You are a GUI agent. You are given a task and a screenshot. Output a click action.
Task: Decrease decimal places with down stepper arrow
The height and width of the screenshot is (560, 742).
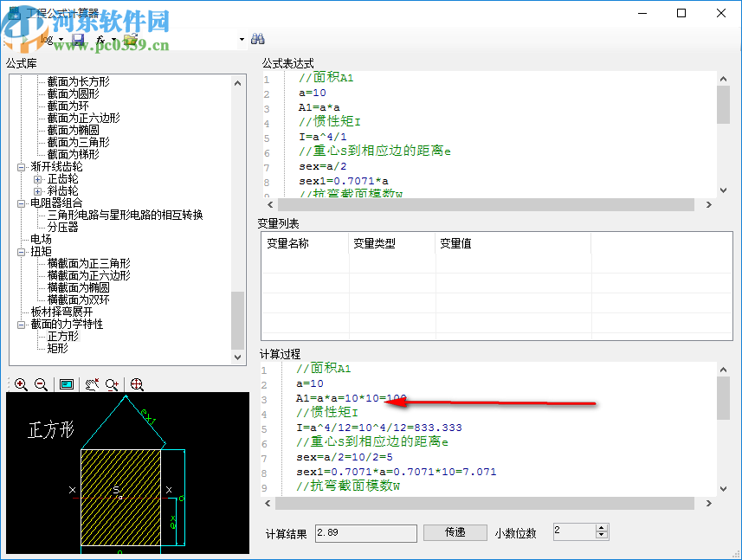[x=602, y=536]
